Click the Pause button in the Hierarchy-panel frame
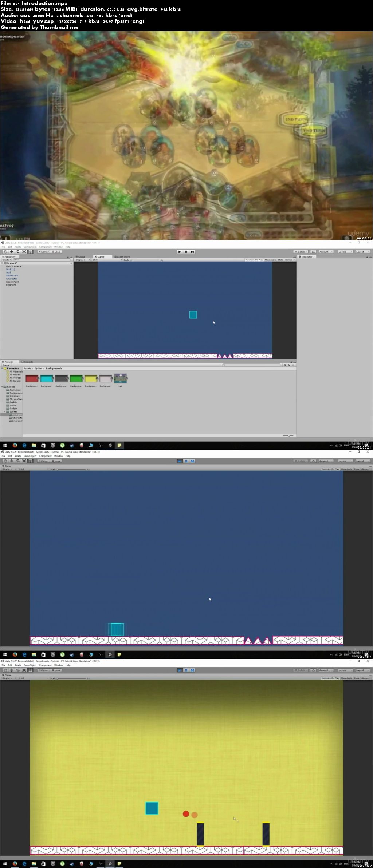This screenshot has width=373, height=868. click(186, 252)
